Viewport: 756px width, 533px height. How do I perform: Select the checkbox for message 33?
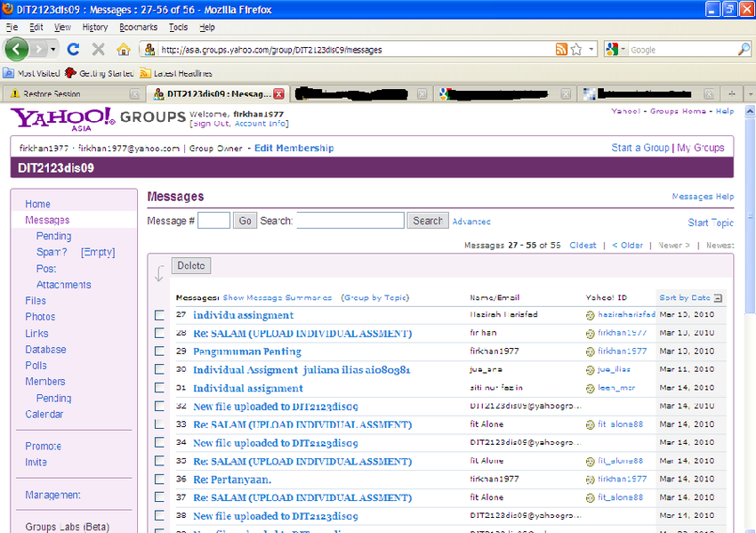tap(161, 424)
